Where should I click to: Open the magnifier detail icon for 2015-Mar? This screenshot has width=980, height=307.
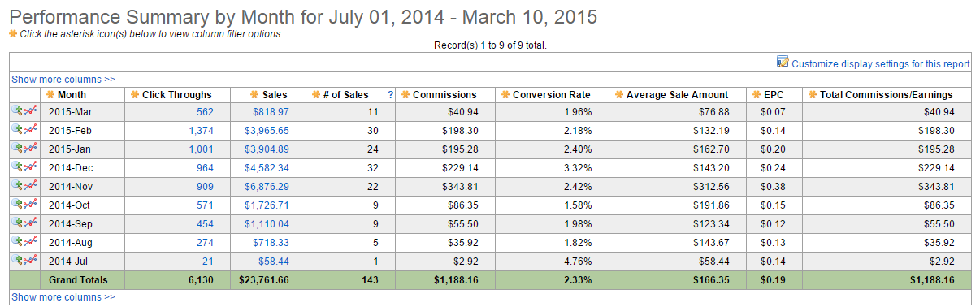point(17,110)
